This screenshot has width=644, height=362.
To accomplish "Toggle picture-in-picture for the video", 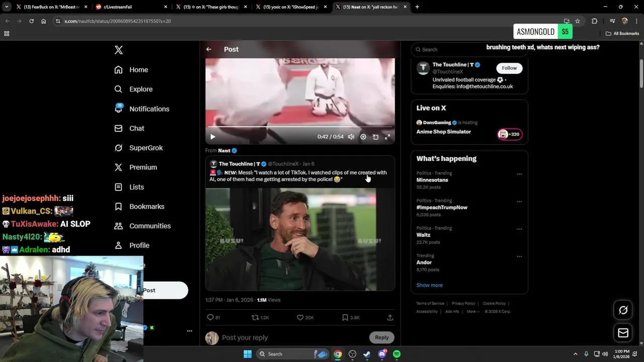I will tap(375, 137).
